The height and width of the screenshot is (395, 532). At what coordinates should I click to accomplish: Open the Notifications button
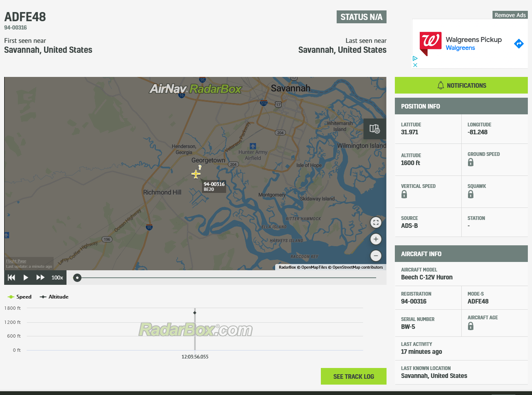point(461,85)
